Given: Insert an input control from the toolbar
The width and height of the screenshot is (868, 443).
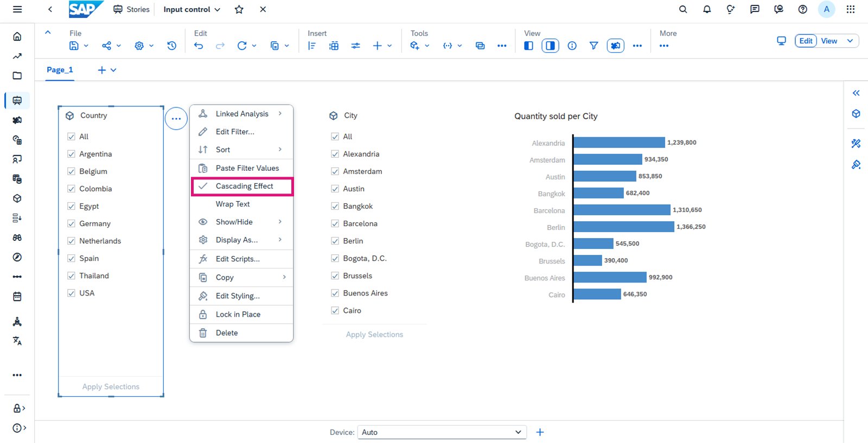Looking at the screenshot, I should coord(355,46).
